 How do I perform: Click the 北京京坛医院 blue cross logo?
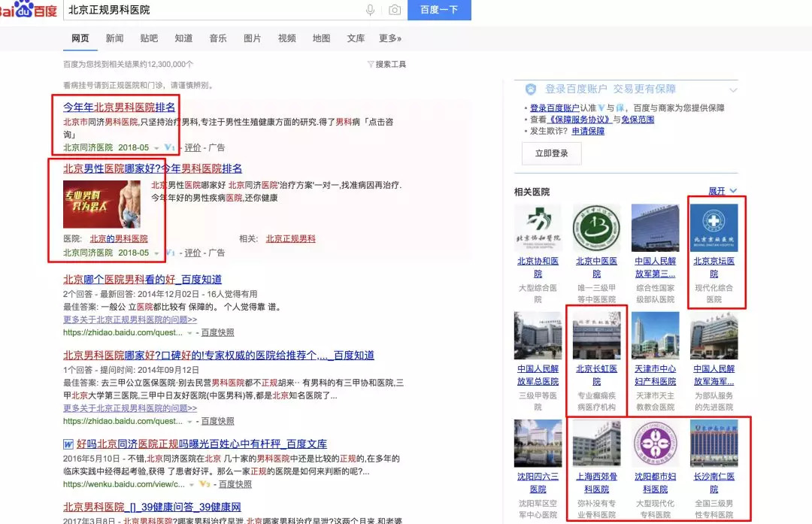(714, 228)
